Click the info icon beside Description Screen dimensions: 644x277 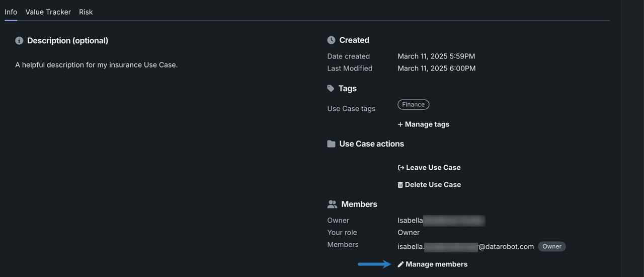tap(19, 41)
